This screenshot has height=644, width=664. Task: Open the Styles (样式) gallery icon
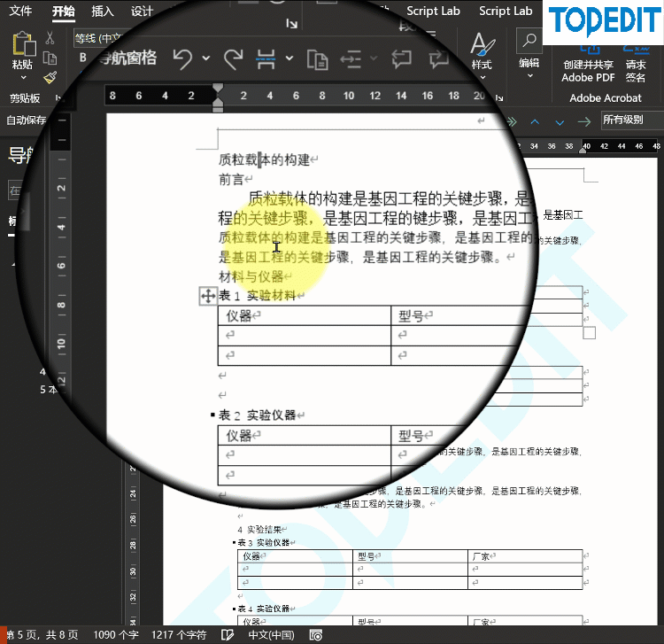click(x=483, y=44)
